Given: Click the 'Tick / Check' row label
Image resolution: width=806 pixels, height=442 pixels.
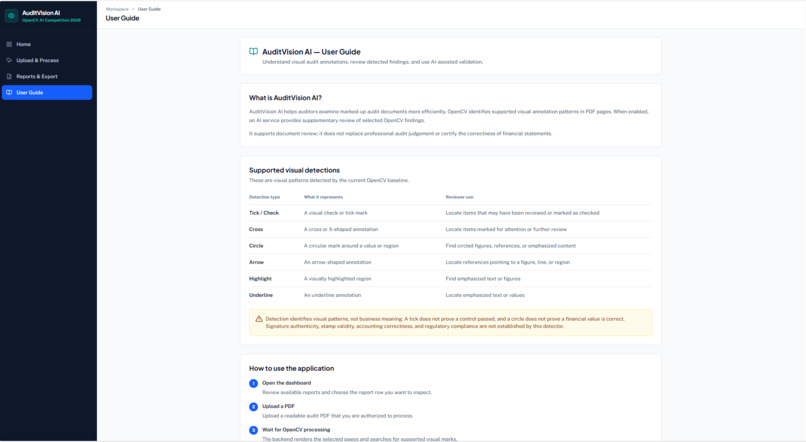Looking at the screenshot, I should [x=264, y=213].
